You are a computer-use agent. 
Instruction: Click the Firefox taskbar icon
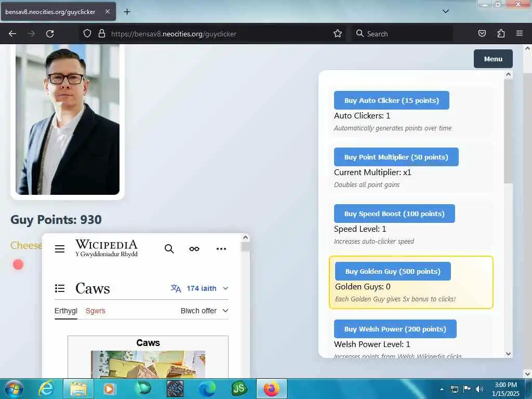point(271,389)
